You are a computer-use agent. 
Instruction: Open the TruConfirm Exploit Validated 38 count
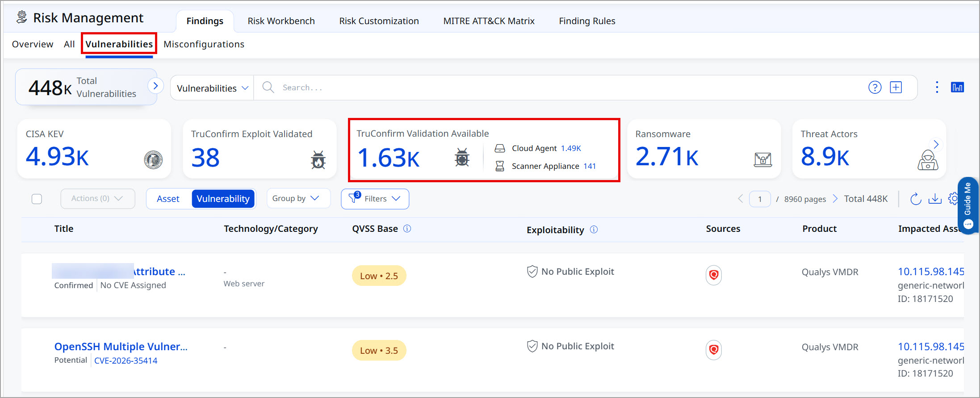click(x=205, y=158)
